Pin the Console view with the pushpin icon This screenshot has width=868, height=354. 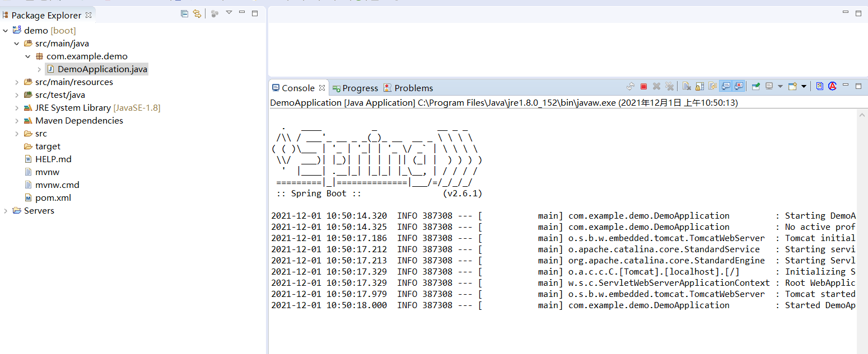coord(755,86)
